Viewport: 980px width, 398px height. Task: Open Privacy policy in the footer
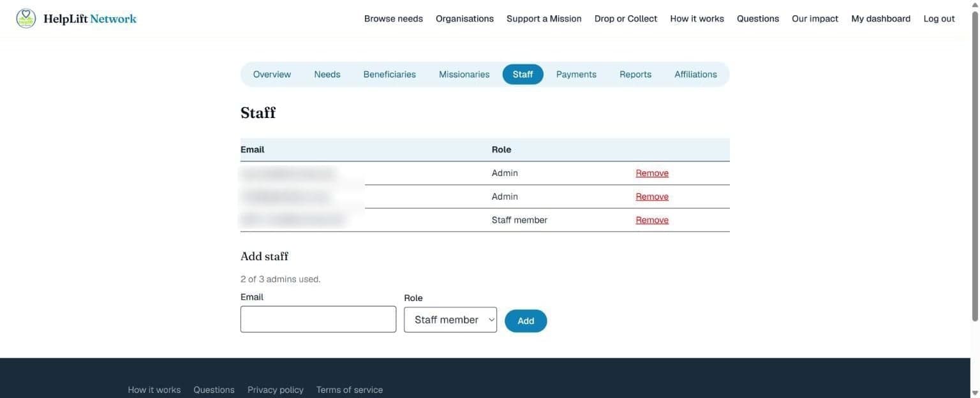[x=276, y=390]
